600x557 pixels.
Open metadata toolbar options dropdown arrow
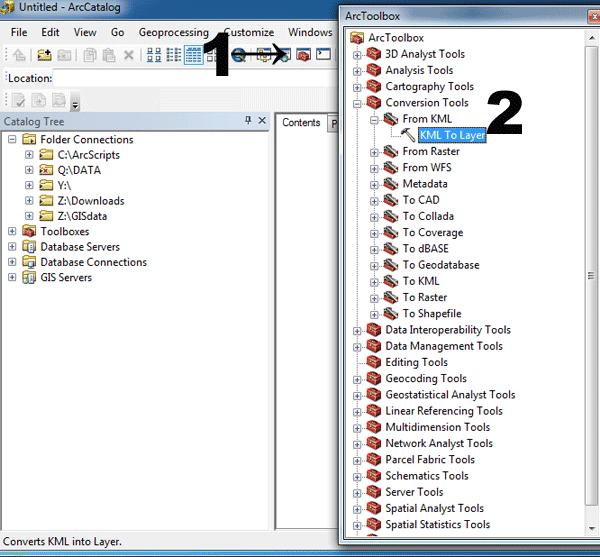(x=75, y=103)
